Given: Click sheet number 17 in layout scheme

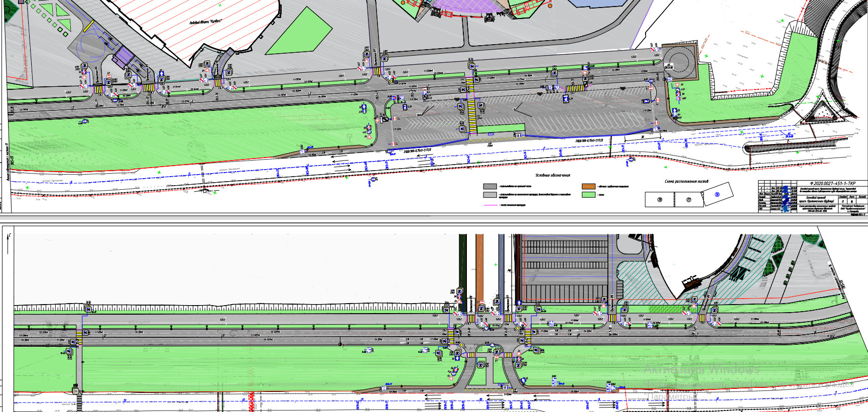Looking at the screenshot, I should (x=688, y=200).
